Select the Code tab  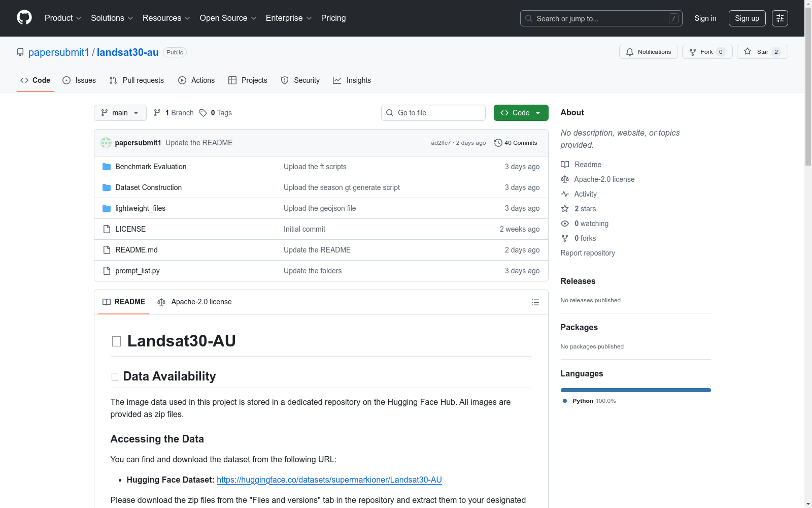tap(36, 80)
